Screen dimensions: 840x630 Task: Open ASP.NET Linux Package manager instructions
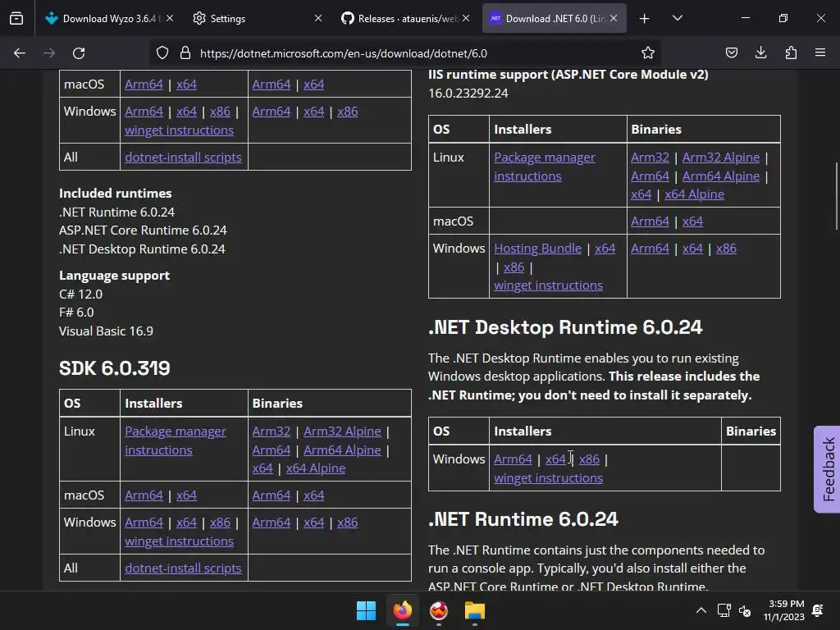(545, 167)
